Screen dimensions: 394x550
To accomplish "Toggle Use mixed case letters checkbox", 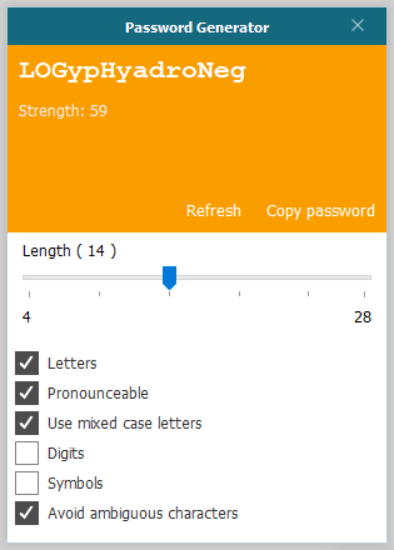I will tap(27, 423).
